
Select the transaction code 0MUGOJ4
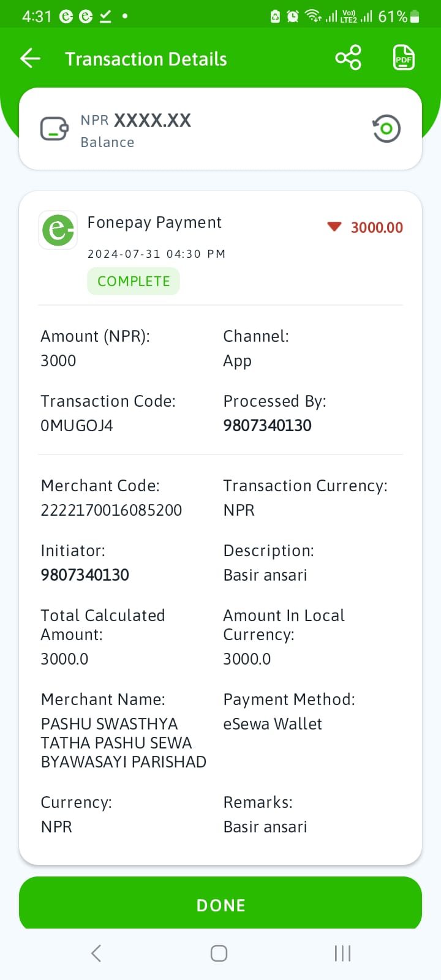pyautogui.click(x=77, y=426)
